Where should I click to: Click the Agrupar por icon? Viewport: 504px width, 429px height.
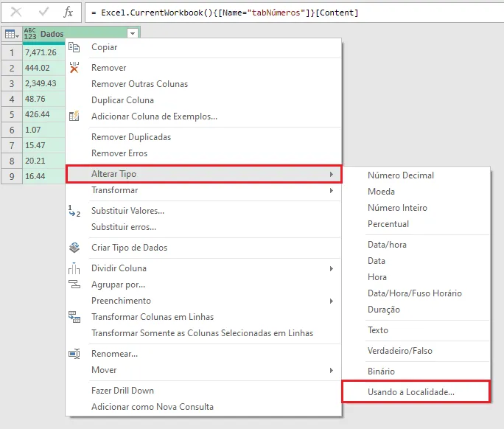tap(74, 285)
